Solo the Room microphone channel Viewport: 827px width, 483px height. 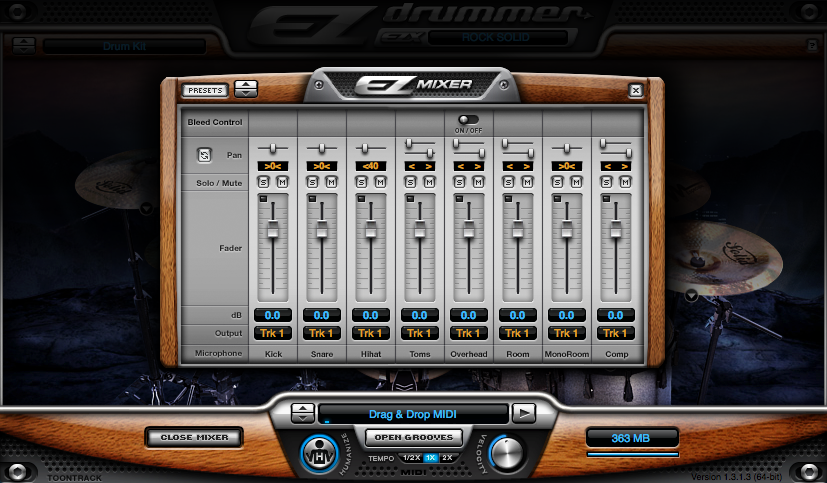tap(509, 182)
